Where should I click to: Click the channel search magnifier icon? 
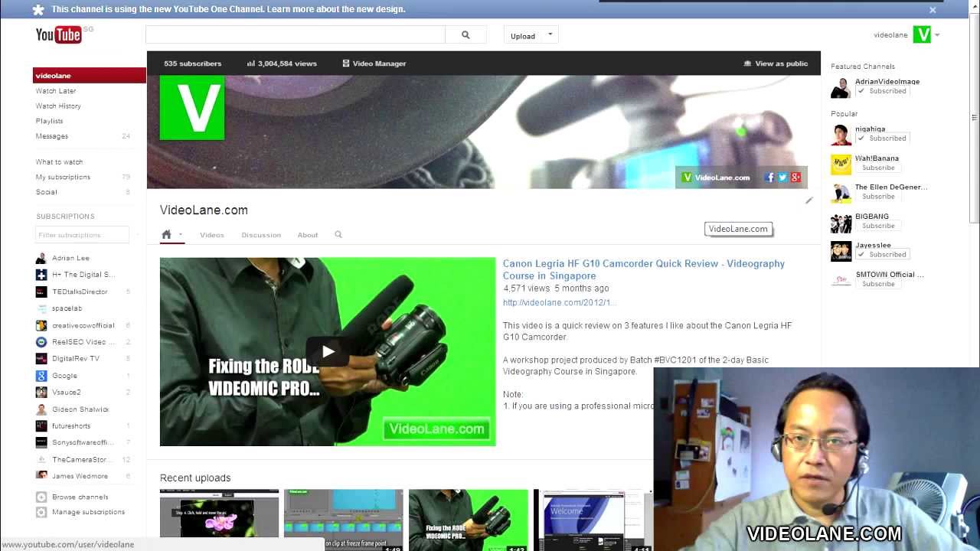tap(338, 235)
